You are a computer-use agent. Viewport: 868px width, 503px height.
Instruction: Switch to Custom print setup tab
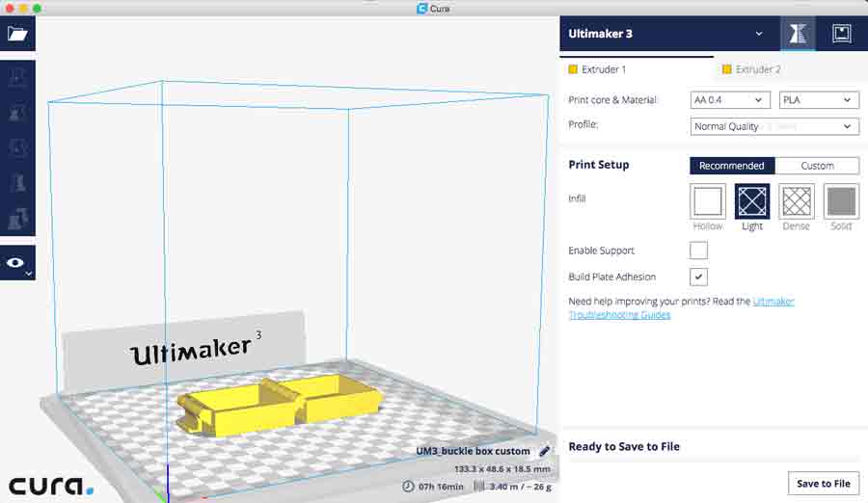point(816,166)
